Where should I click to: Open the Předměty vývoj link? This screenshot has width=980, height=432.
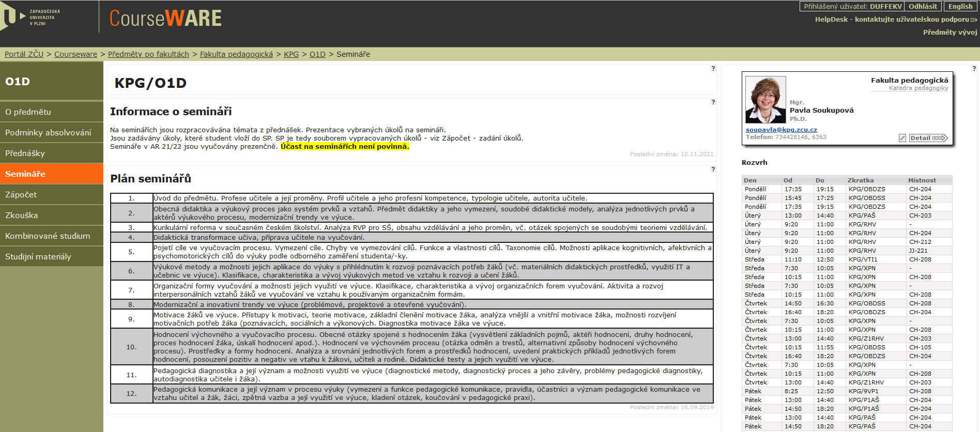point(950,32)
